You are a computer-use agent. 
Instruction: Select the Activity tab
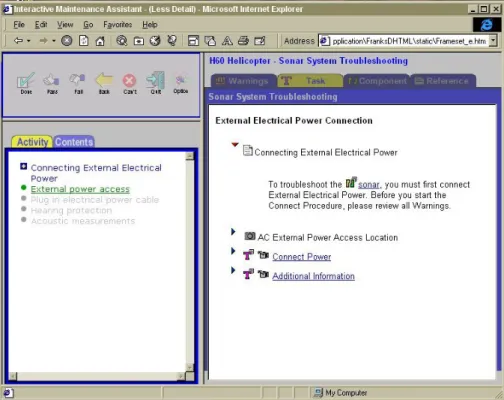pyautogui.click(x=32, y=142)
